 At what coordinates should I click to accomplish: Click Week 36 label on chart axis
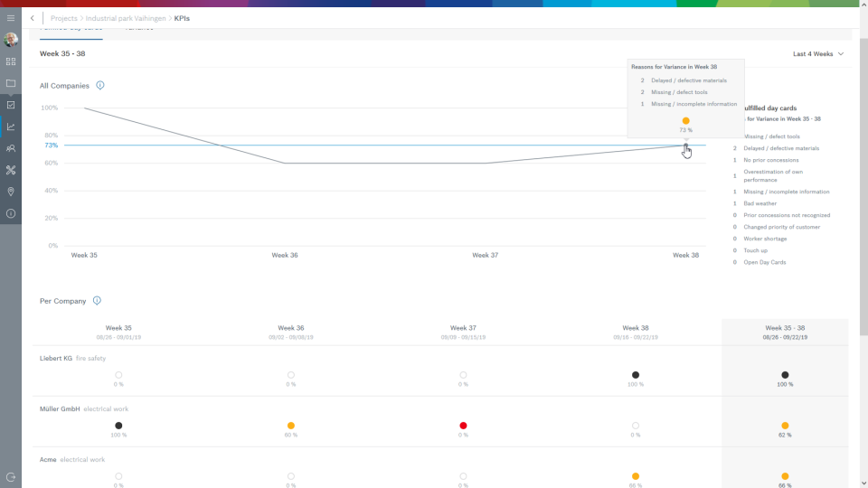[x=285, y=255]
